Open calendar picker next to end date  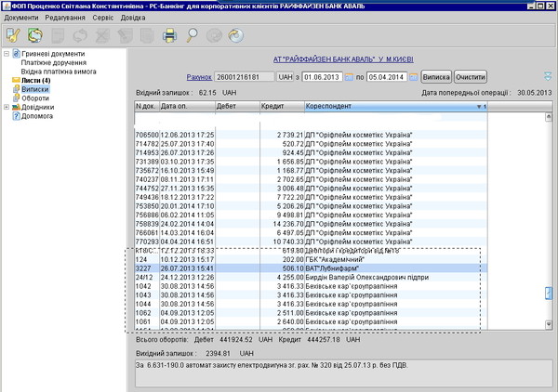click(x=413, y=77)
